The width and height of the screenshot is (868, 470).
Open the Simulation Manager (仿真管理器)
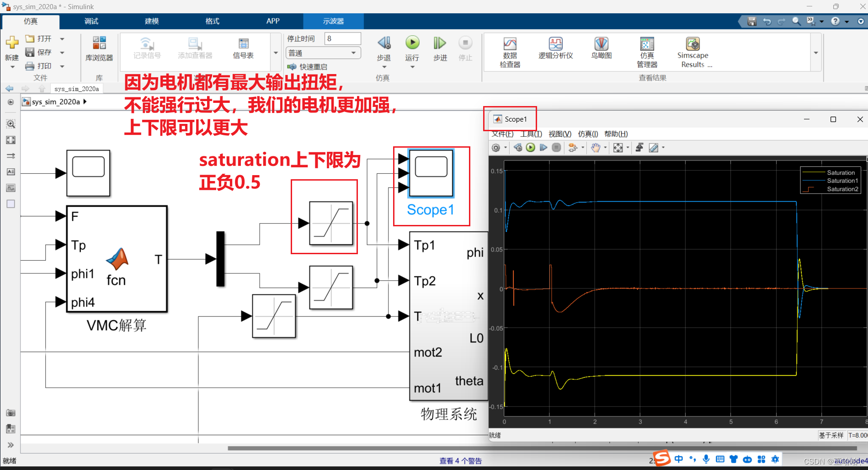point(647,52)
